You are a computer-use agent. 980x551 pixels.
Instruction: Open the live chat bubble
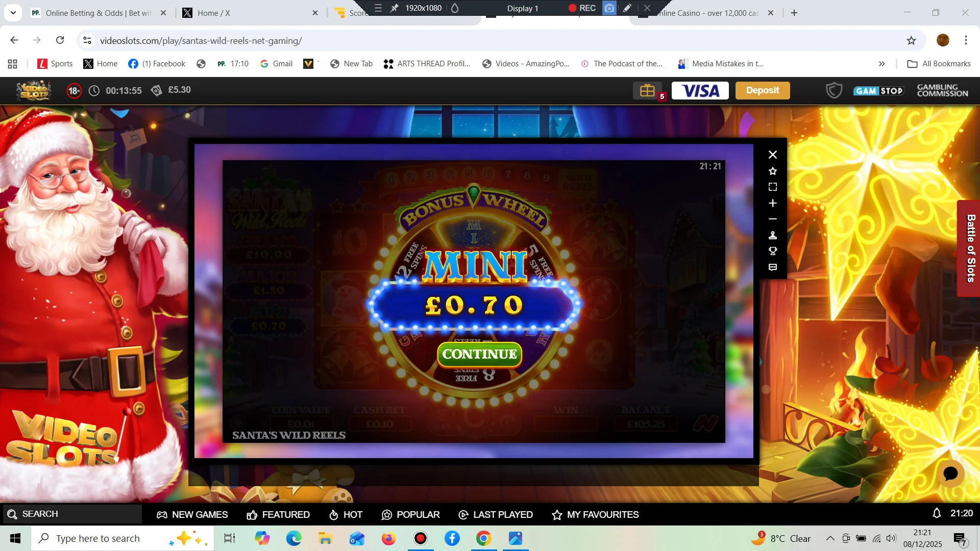(950, 473)
